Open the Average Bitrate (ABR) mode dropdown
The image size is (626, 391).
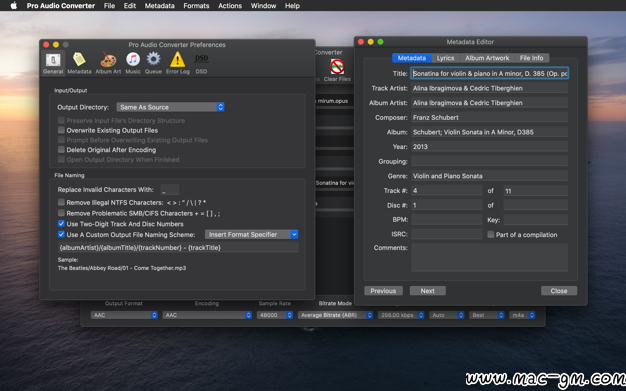(x=335, y=315)
